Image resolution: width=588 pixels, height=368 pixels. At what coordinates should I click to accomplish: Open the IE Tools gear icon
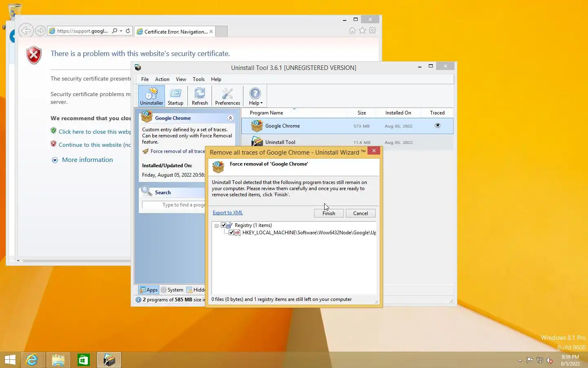[x=372, y=30]
